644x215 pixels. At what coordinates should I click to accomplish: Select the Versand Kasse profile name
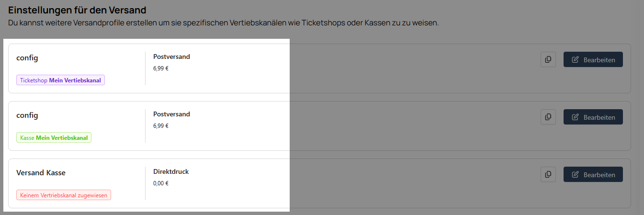[41, 173]
